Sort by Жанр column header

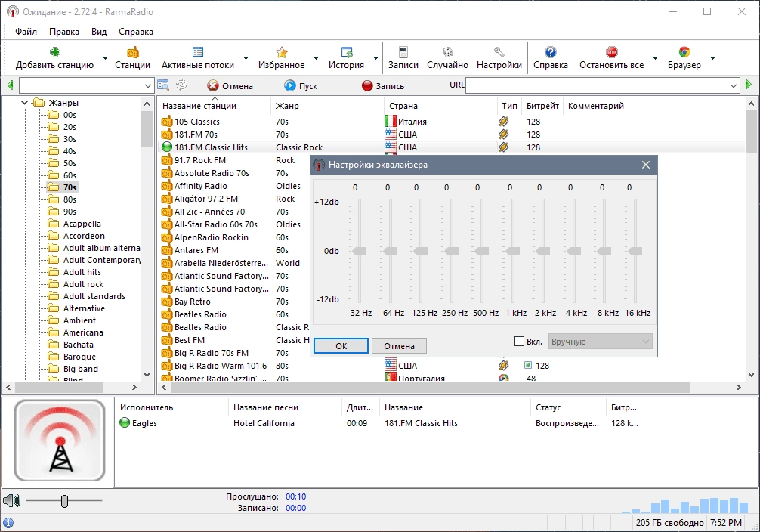[326, 106]
